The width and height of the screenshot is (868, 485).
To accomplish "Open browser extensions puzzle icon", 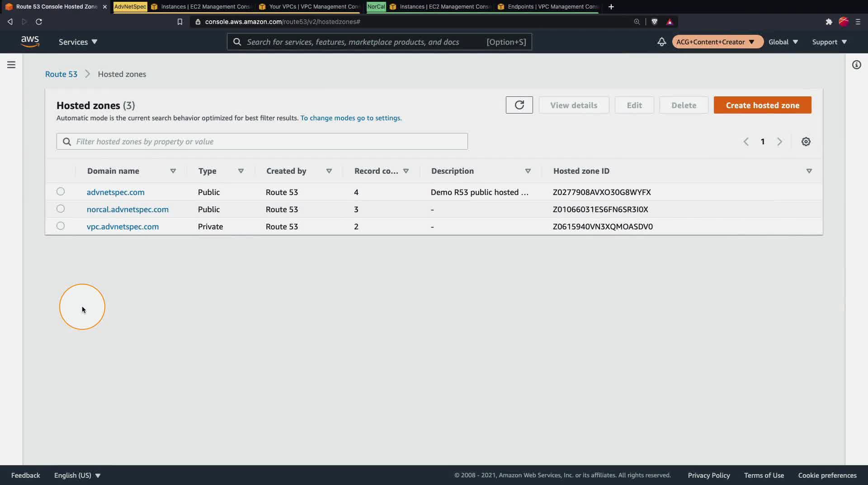I will [x=829, y=22].
